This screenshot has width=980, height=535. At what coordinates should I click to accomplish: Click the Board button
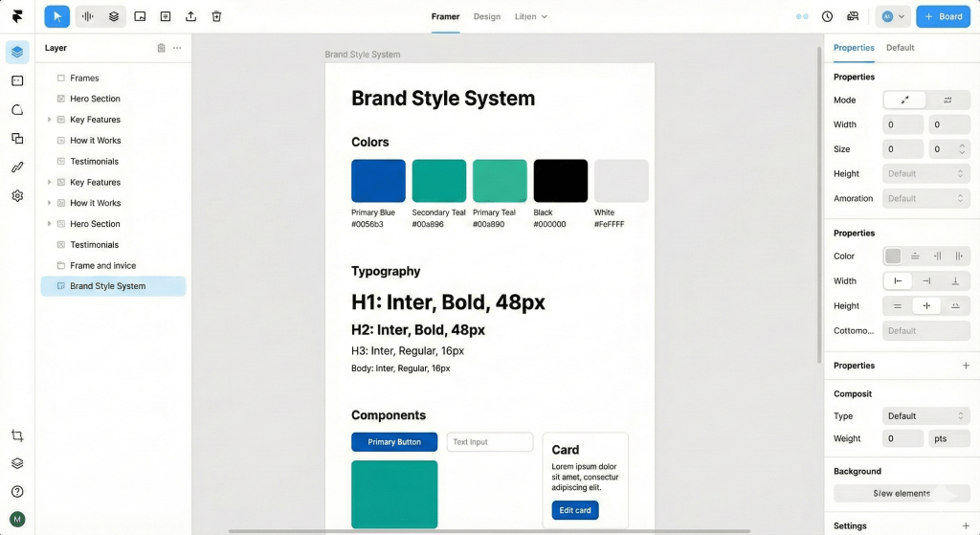pos(943,16)
